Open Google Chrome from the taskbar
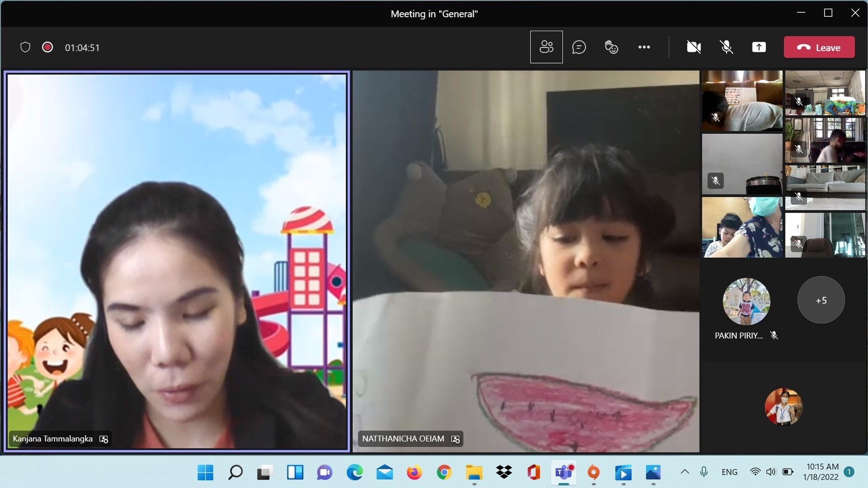Screen dimensions: 868x488 pyautogui.click(x=444, y=472)
